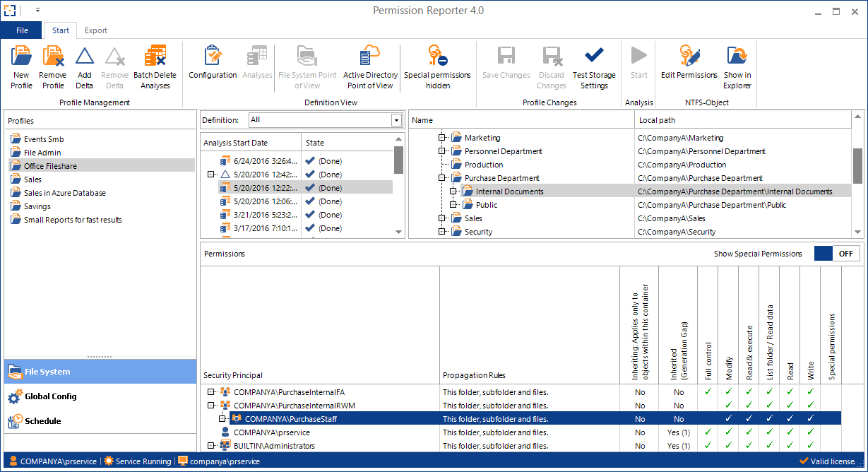Click Test Storage Settings checkmark icon
This screenshot has width=868, height=472.
click(594, 57)
